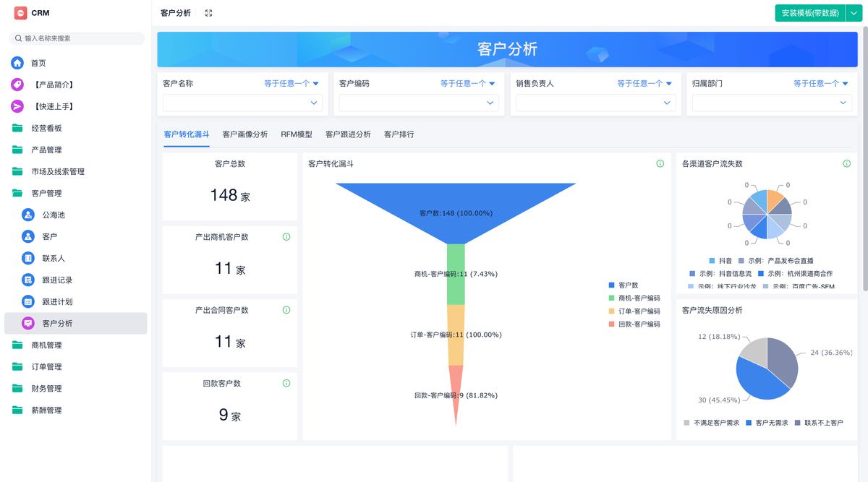Open 等于任意一个 condition for 客户编码
Image resolution: width=868 pixels, height=482 pixels.
[468, 84]
